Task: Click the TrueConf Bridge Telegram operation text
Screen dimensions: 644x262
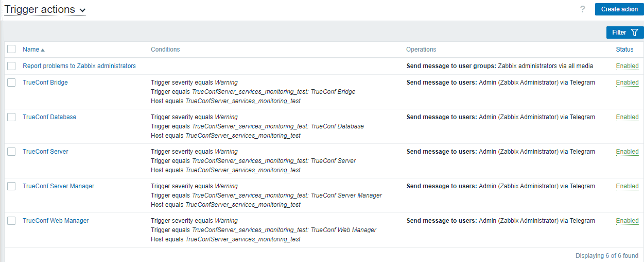Action: [x=501, y=83]
